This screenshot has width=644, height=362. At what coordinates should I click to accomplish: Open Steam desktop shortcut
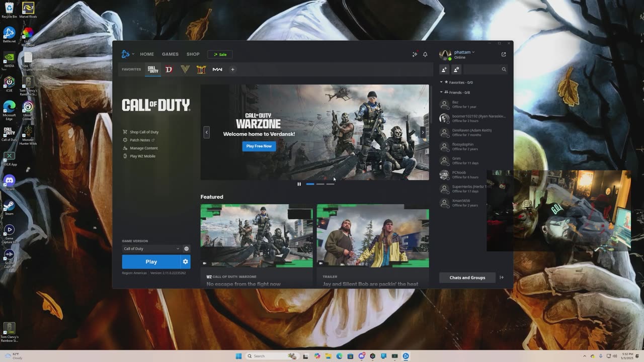point(9,207)
